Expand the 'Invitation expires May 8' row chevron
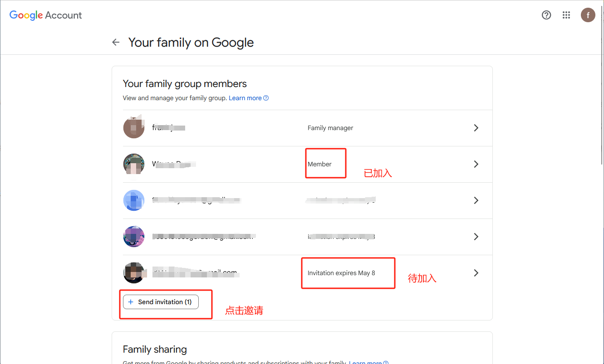The height and width of the screenshot is (364, 604). pos(476,273)
